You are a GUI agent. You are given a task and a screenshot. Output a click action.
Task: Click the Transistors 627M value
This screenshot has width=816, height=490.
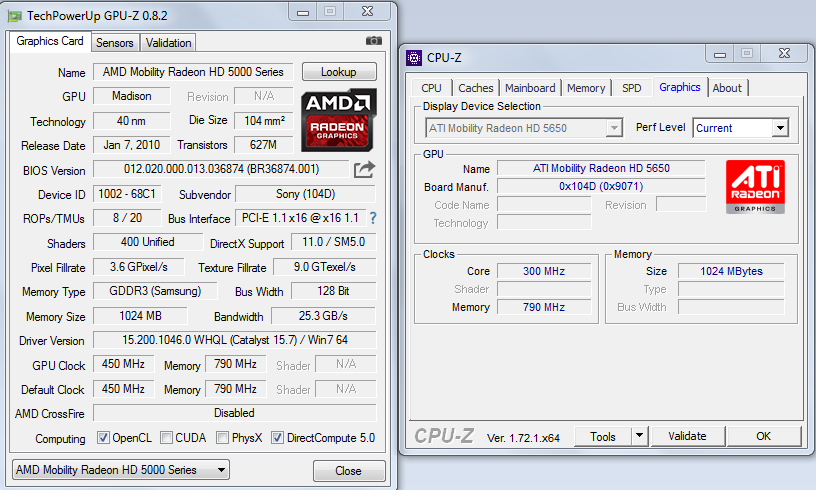264,145
